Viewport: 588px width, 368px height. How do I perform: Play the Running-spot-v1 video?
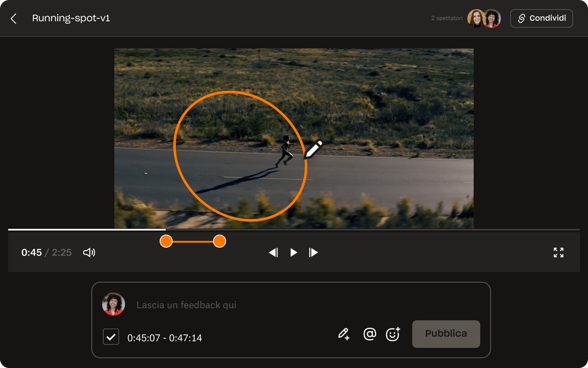click(293, 252)
